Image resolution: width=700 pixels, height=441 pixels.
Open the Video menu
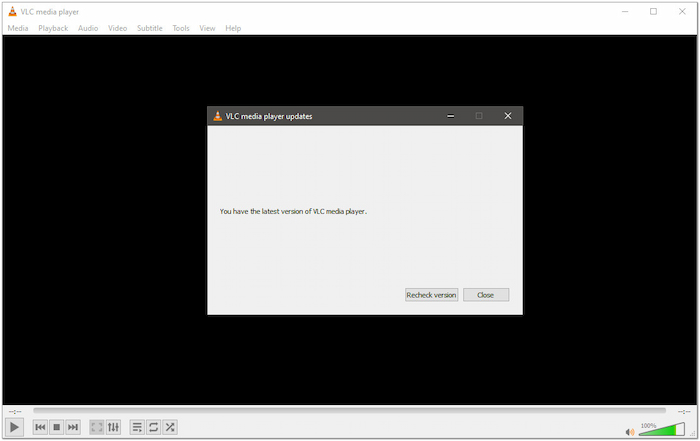click(117, 28)
